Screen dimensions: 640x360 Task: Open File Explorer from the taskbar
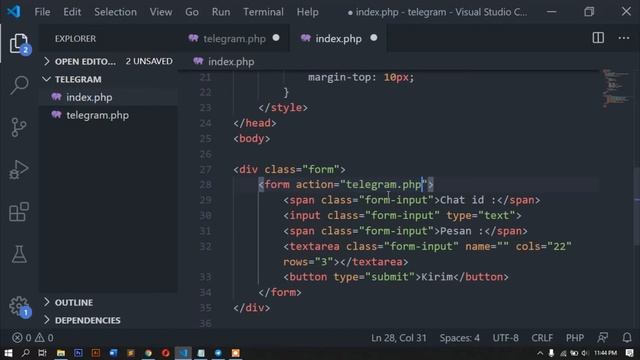(61, 353)
